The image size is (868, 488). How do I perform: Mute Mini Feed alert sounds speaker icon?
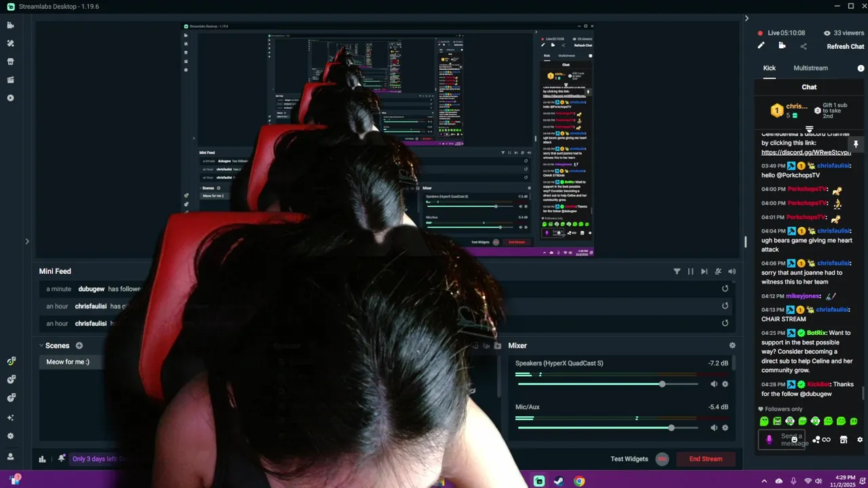click(x=732, y=272)
